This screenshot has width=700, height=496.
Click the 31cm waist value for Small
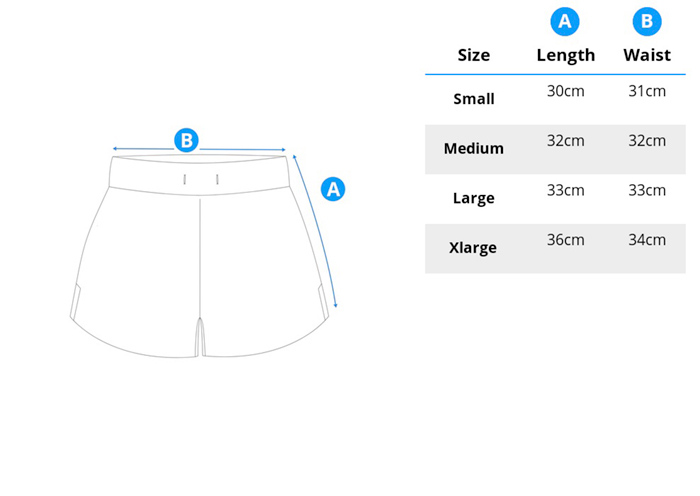pyautogui.click(x=647, y=91)
